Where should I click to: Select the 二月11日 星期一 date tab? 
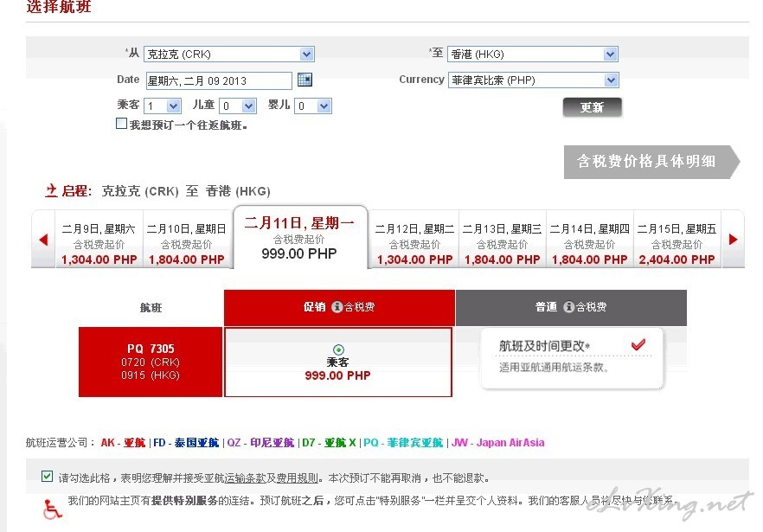pos(299,238)
